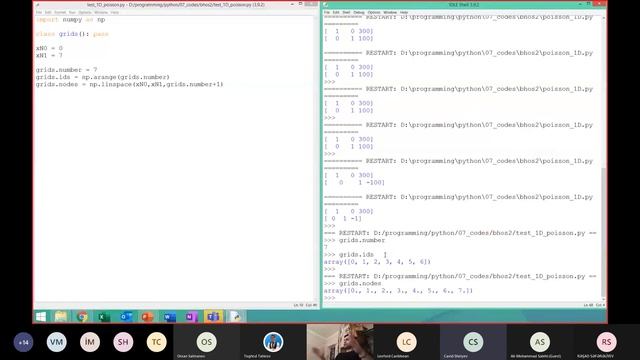640x360 pixels.
Task: Open the Format menu in the editor window
Action: [x=60, y=13]
